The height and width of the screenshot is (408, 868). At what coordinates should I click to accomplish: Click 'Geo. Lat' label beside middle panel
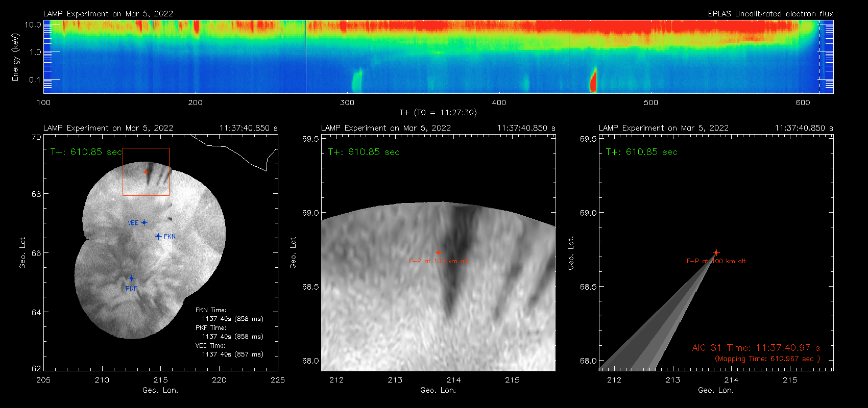coord(293,253)
